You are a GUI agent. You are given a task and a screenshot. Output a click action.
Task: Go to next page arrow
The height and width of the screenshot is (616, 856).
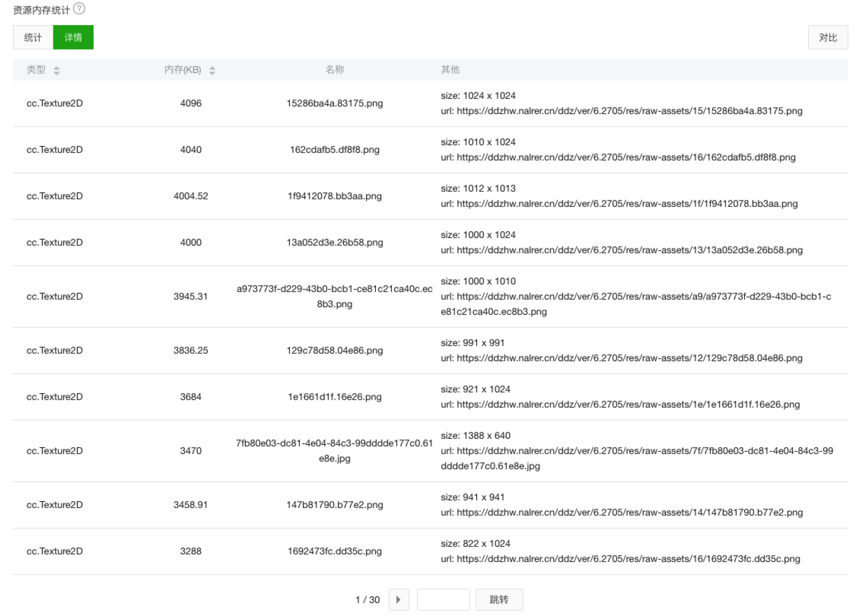(398, 600)
